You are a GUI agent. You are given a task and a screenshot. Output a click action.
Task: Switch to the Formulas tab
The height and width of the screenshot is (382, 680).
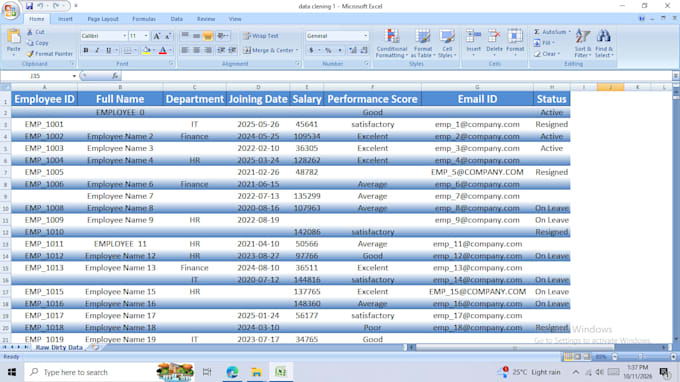coord(144,19)
